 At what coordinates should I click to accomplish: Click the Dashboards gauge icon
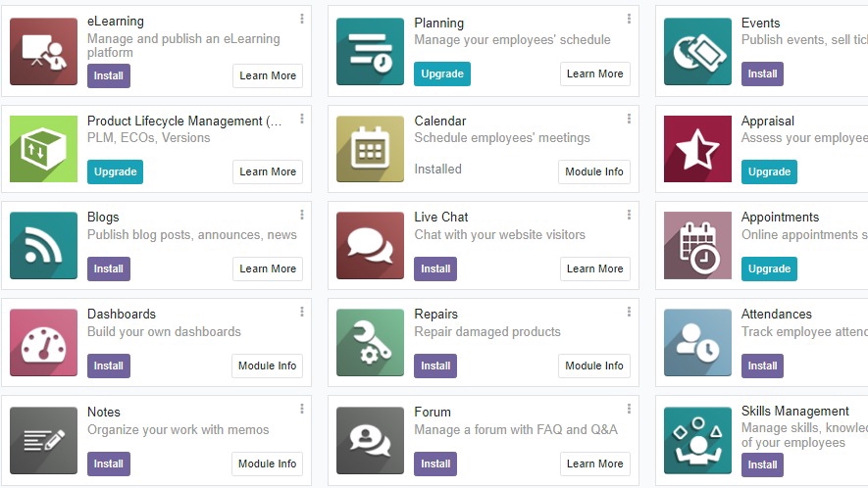tap(43, 343)
